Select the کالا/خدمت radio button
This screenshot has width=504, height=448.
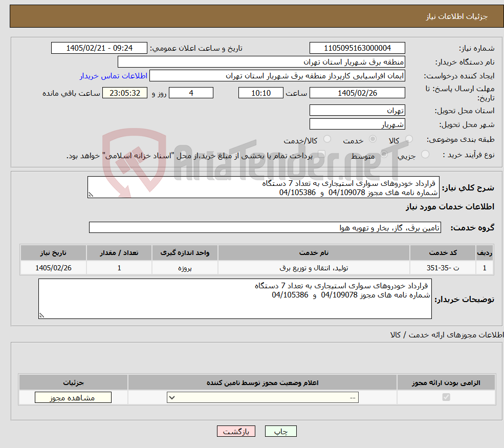pos(327,139)
